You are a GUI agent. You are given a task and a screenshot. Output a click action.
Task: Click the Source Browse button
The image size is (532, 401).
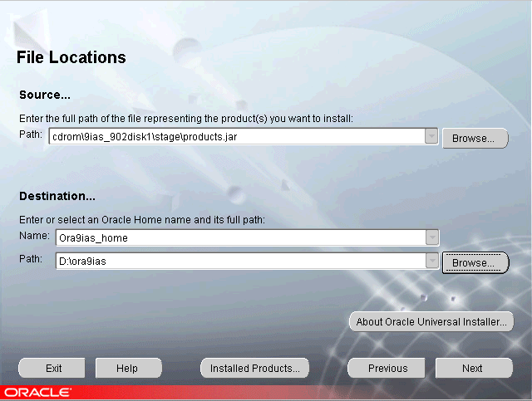[x=475, y=138]
